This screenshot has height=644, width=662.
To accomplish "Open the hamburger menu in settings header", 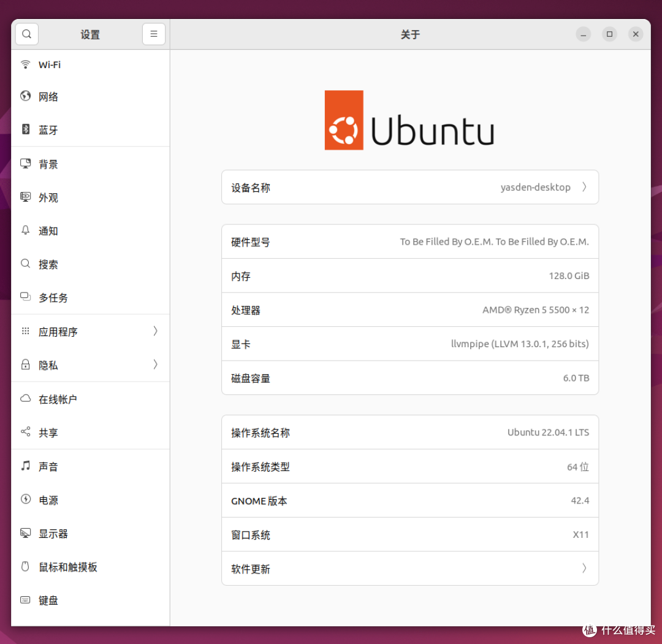I will tap(154, 34).
